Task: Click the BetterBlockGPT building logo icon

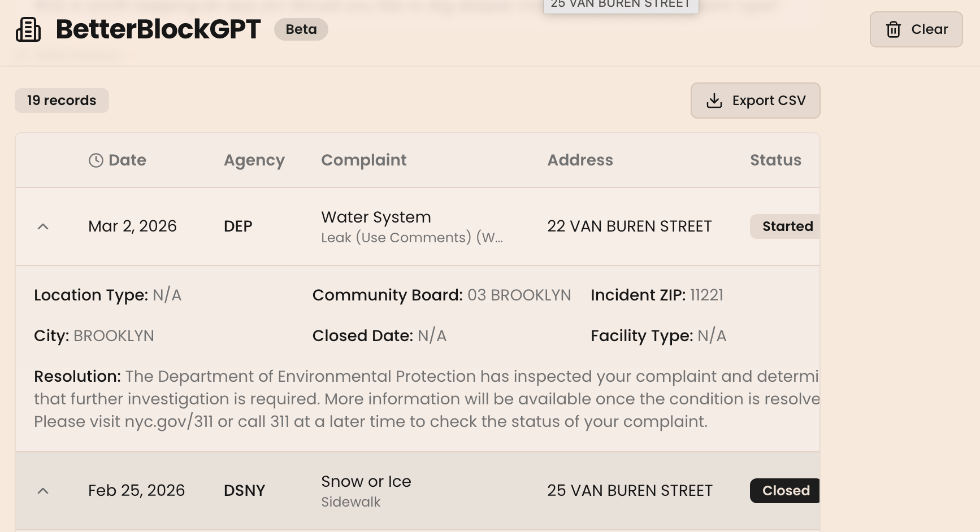Action: tap(28, 29)
